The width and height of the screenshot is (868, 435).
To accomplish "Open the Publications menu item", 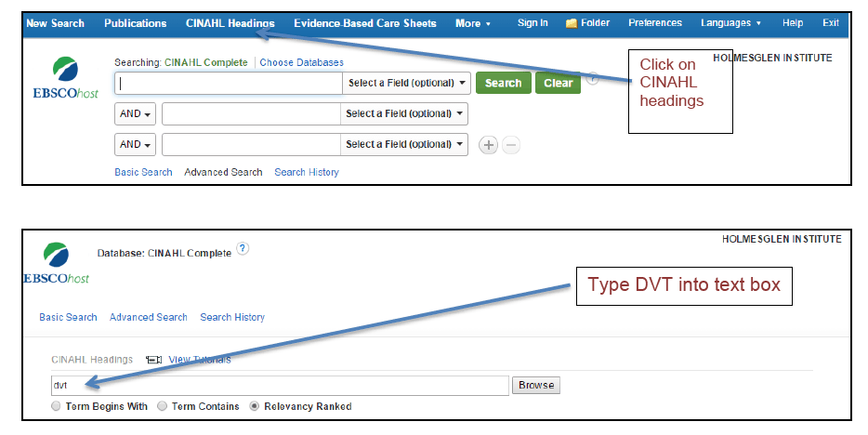I will click(135, 23).
